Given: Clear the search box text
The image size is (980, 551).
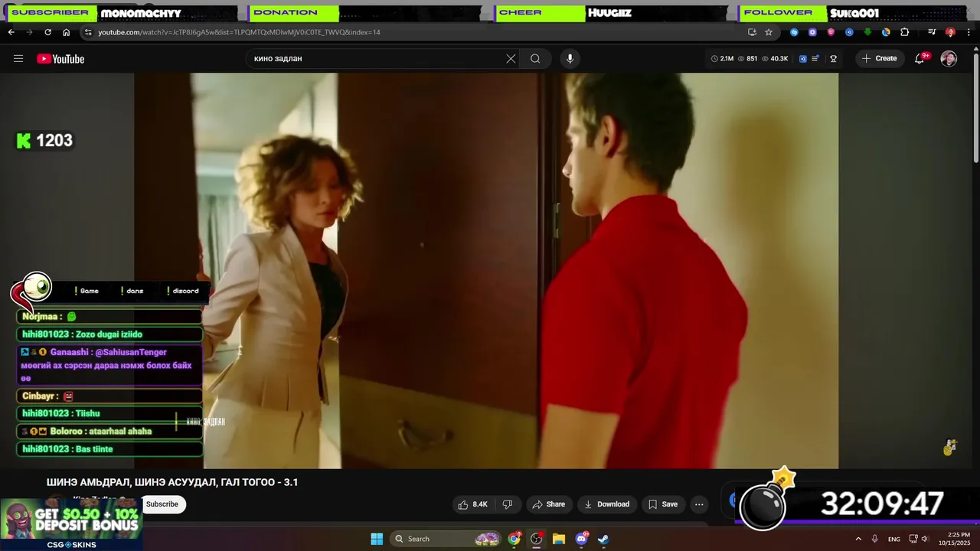Looking at the screenshot, I should 511,58.
